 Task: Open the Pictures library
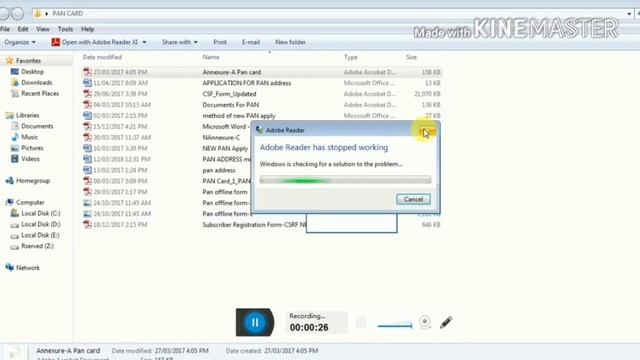32,148
